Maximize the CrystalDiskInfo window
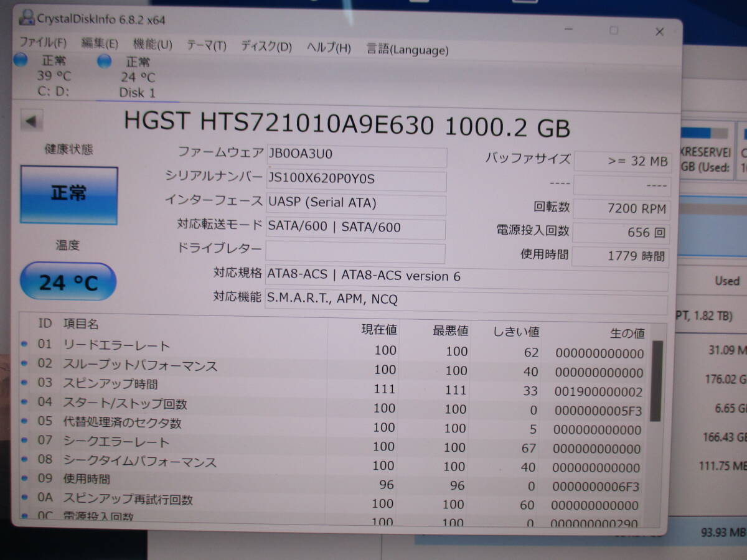This screenshot has height=560, width=747. [614, 30]
